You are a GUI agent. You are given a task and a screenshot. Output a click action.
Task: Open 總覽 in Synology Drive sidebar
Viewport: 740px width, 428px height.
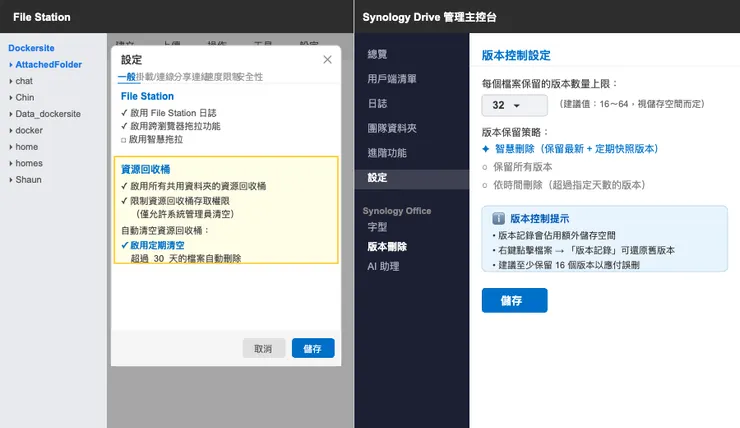point(377,54)
